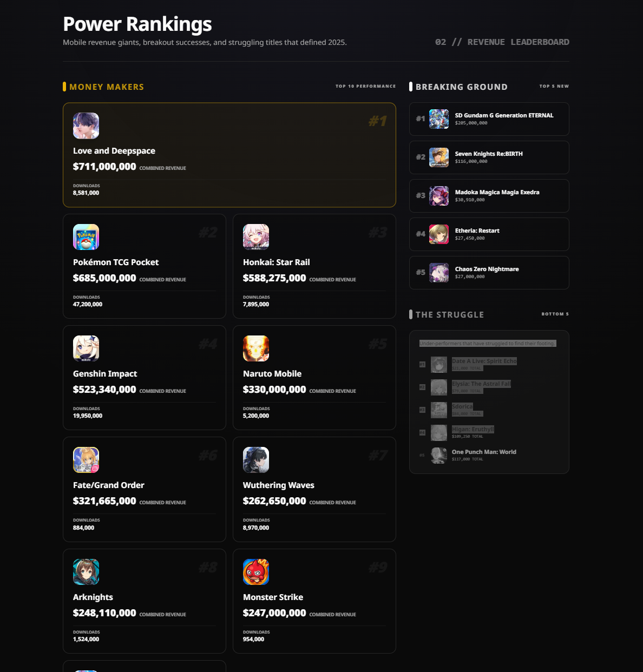Image resolution: width=643 pixels, height=672 pixels.
Task: Click the Madoka Magica Magia Exedra name
Action: click(497, 192)
